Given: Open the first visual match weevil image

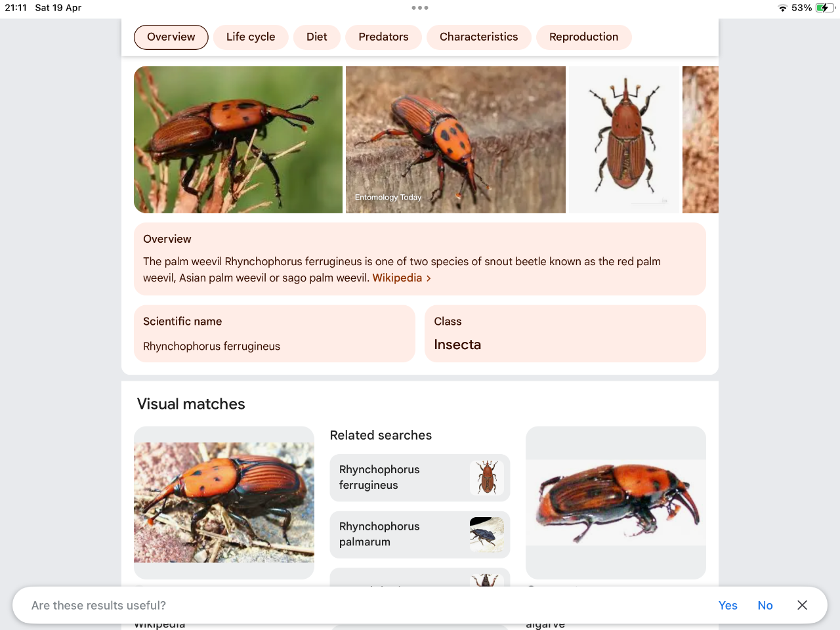Looking at the screenshot, I should tap(224, 503).
